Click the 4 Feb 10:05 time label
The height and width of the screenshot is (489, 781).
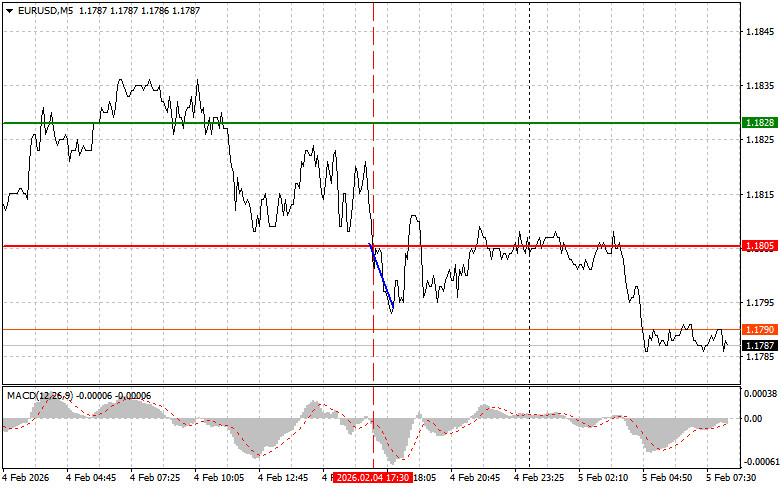[x=219, y=478]
